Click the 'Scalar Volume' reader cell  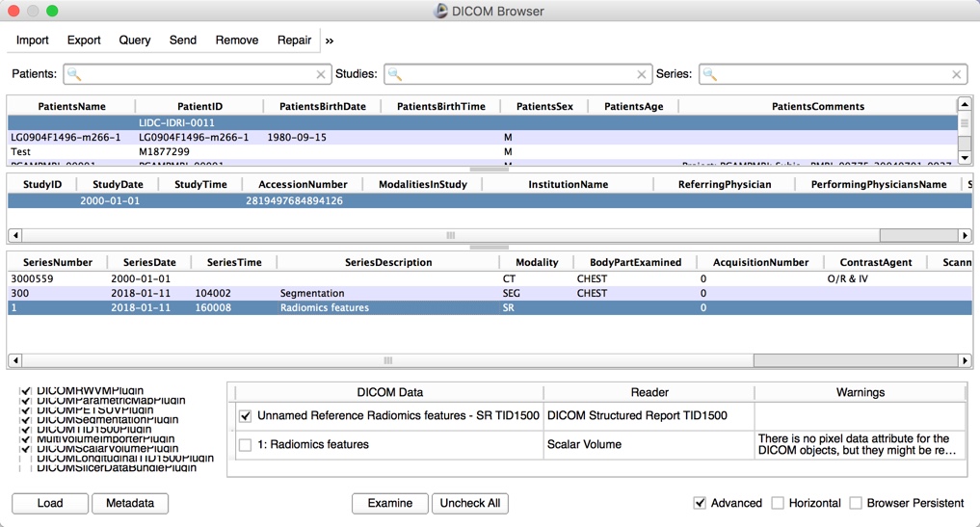649,444
